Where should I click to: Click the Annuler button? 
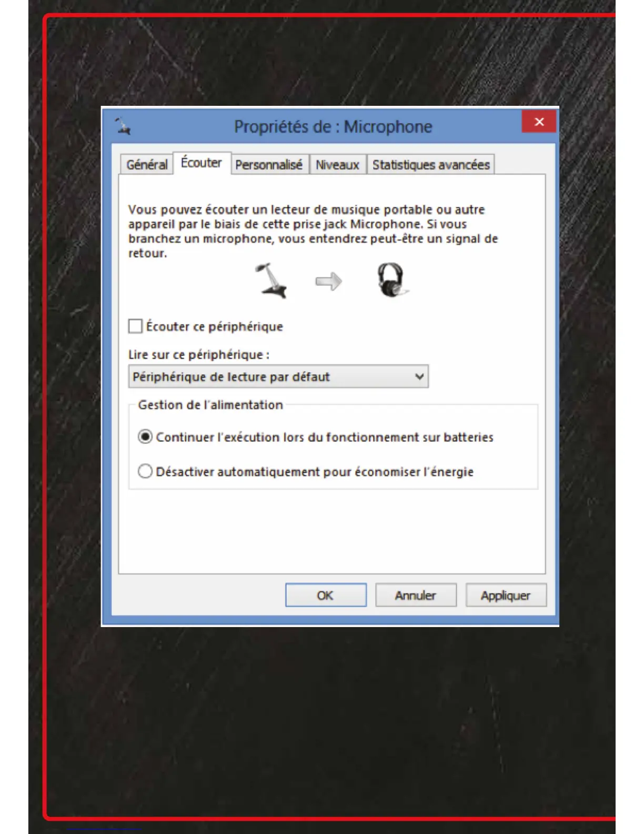[416, 595]
